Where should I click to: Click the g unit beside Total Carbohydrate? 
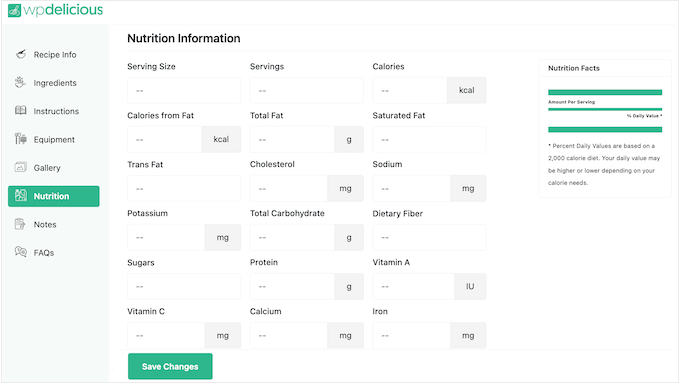point(349,237)
